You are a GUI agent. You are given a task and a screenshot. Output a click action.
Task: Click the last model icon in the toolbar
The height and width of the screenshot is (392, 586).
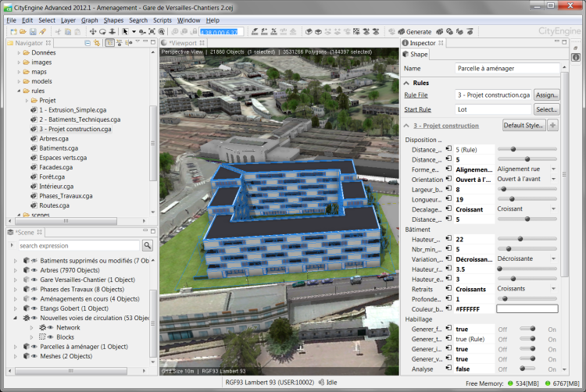click(470, 32)
